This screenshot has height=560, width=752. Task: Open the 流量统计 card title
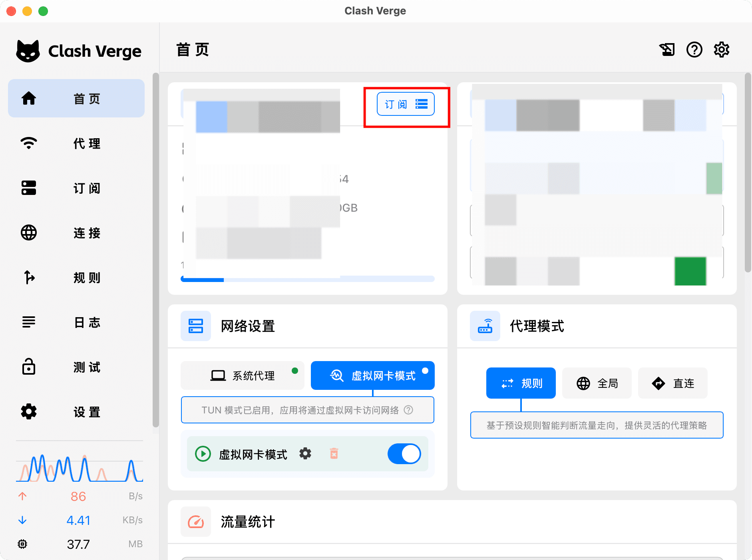pyautogui.click(x=248, y=522)
